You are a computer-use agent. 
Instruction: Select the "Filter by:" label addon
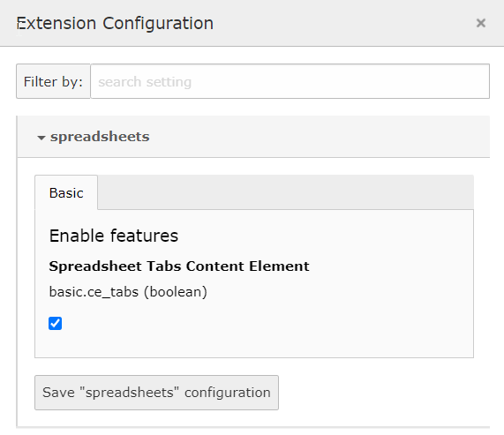click(53, 81)
